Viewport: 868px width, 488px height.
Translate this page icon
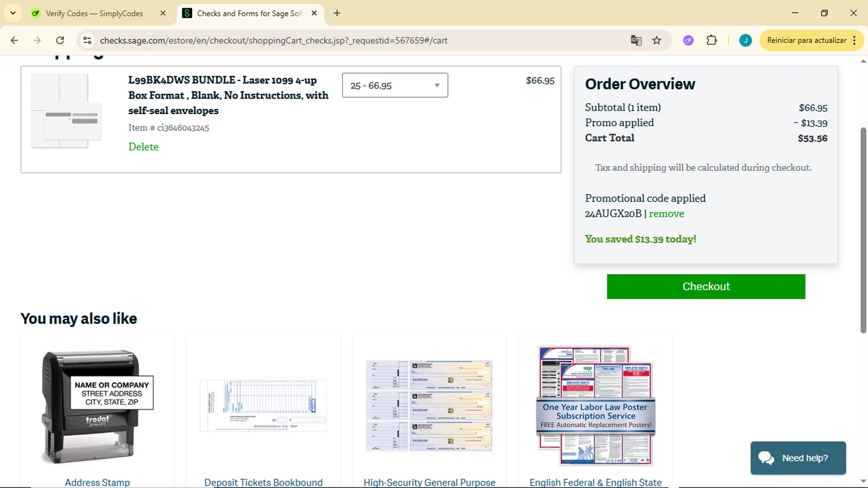pyautogui.click(x=636, y=41)
